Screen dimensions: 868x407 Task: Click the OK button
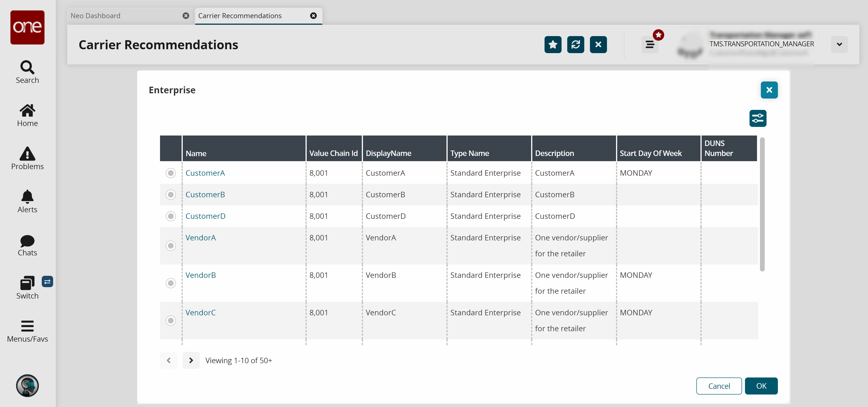click(761, 386)
